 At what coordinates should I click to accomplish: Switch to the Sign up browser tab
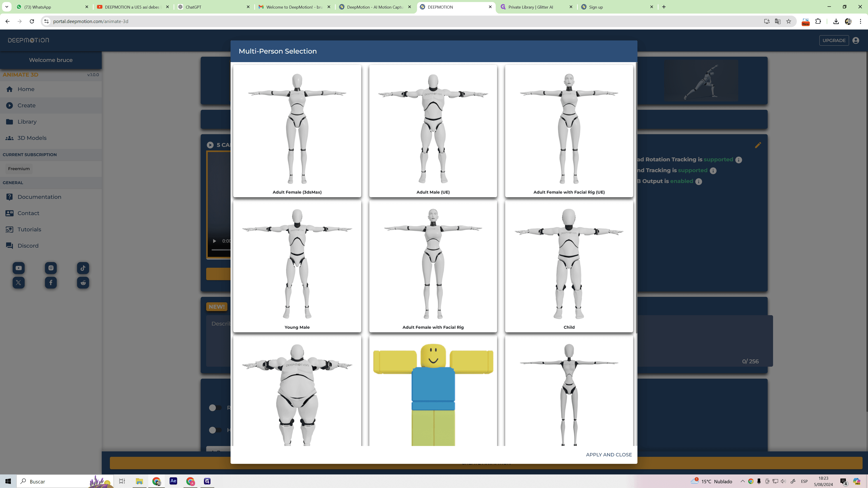(617, 7)
